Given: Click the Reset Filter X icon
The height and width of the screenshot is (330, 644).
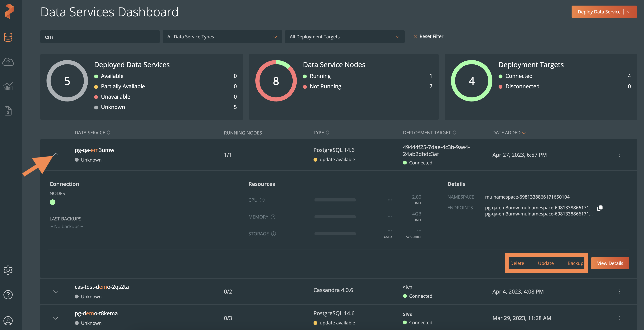Looking at the screenshot, I should click(415, 36).
